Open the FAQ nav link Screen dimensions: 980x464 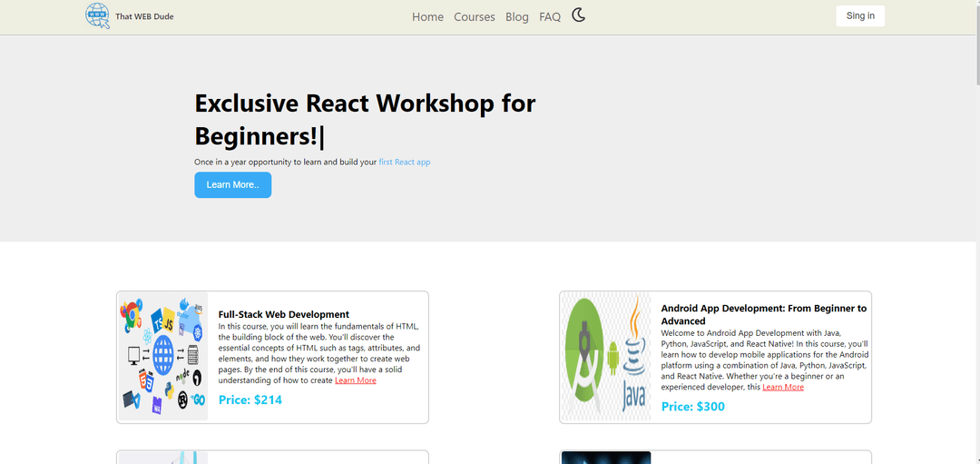tap(550, 17)
